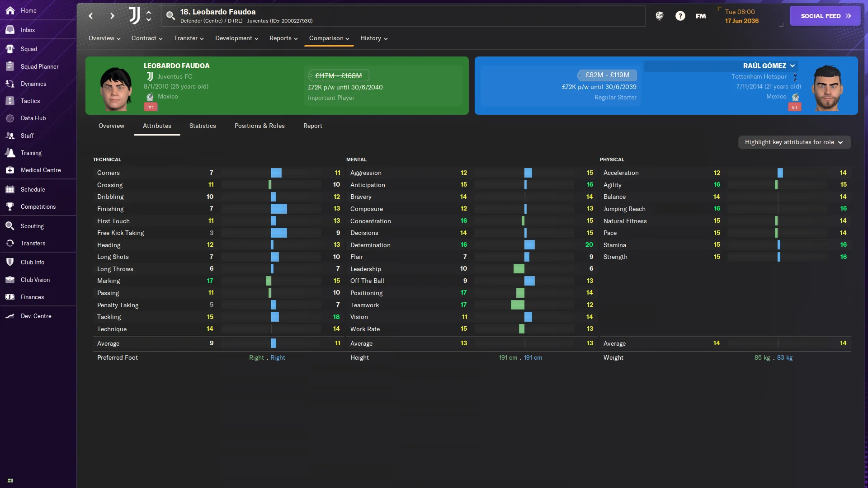This screenshot has height=488, width=868.
Task: Toggle Faudoa's struck-through transfer value tag
Action: point(338,75)
